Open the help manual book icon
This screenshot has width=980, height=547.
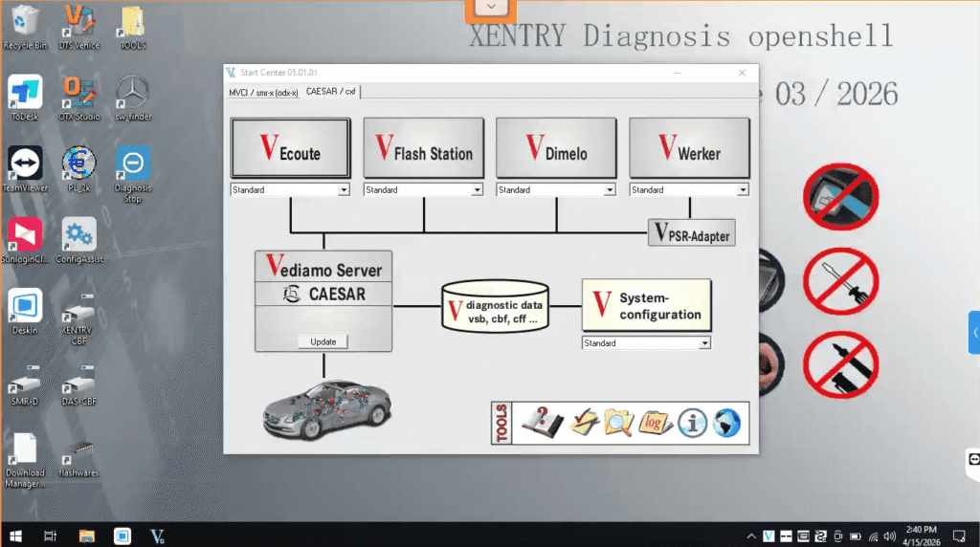coord(541,422)
